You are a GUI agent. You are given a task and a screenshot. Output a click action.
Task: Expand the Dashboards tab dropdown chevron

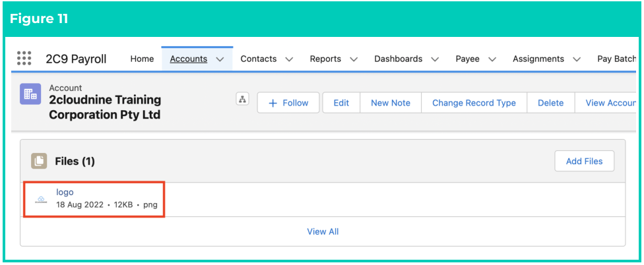435,59
